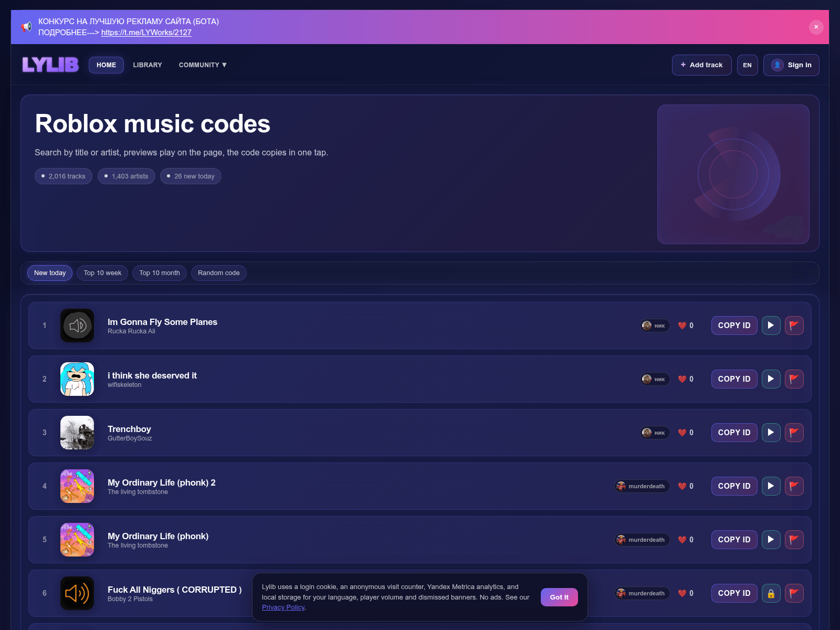840x630 pixels.
Task: Play the Im Gonna Fly Some Planes track
Action: pos(771,325)
